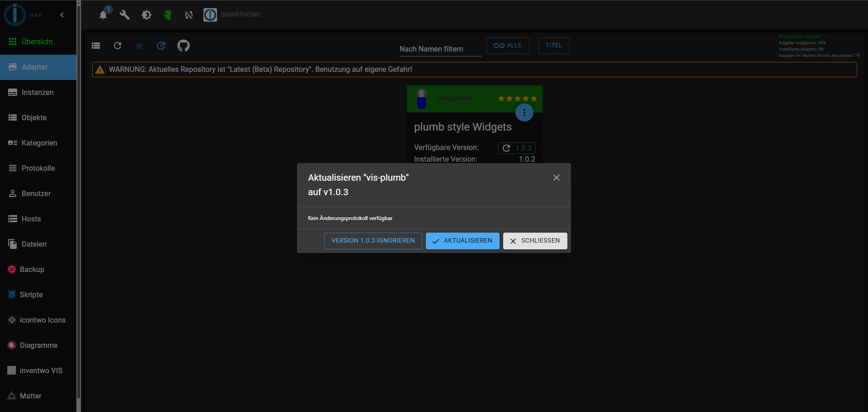
Task: Click the check-for-adapter-updates icon
Action: [x=161, y=46]
